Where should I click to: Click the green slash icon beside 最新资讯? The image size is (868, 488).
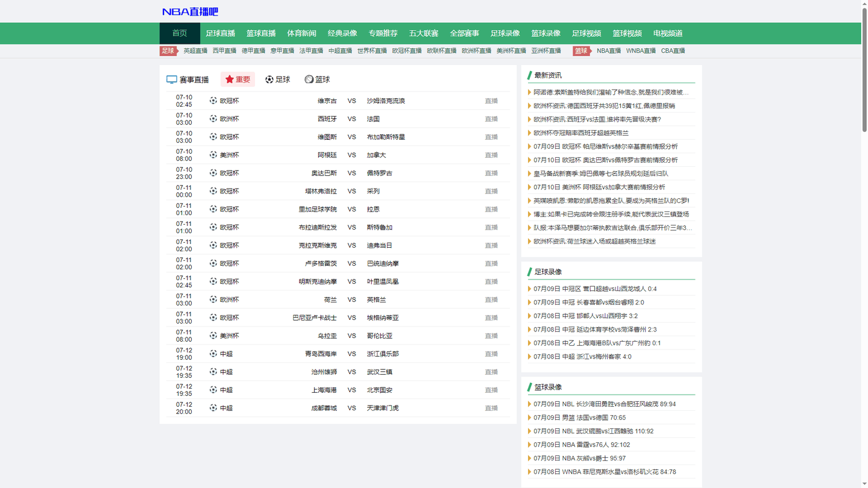(x=530, y=75)
